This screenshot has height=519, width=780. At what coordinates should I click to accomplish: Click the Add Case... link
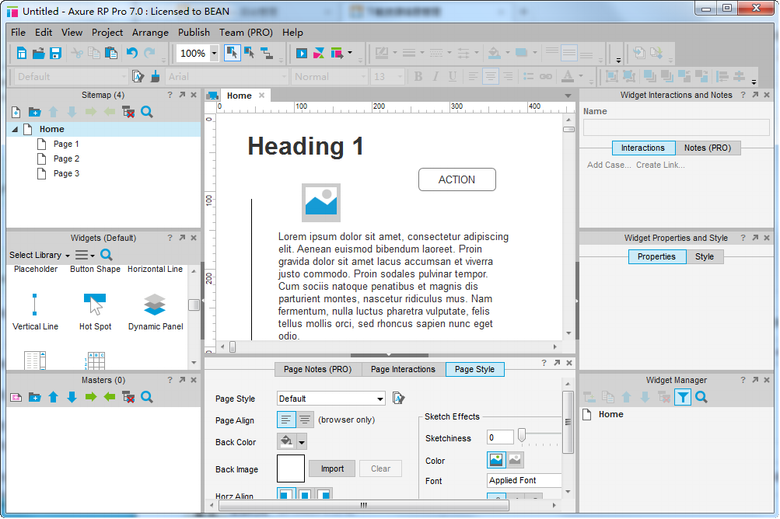click(609, 165)
